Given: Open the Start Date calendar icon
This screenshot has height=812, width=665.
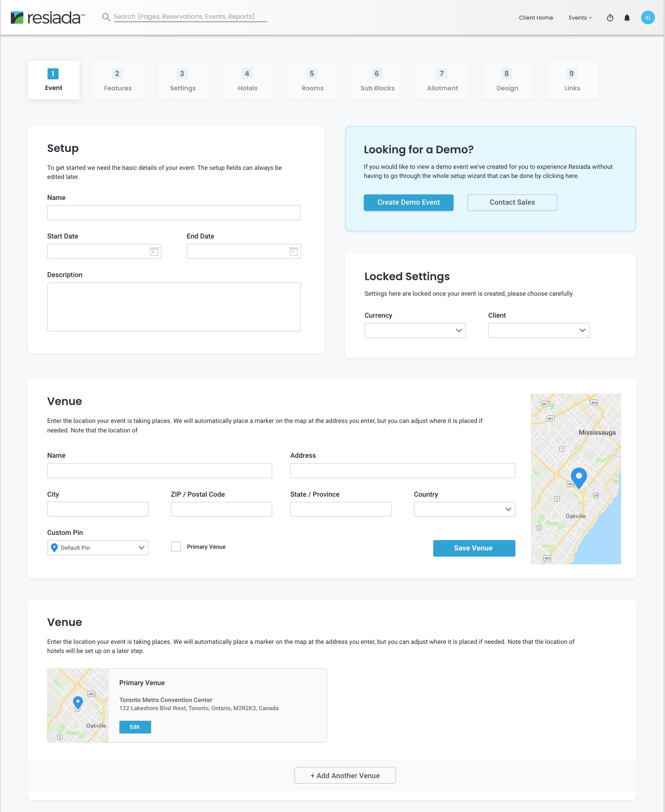Looking at the screenshot, I should [154, 251].
